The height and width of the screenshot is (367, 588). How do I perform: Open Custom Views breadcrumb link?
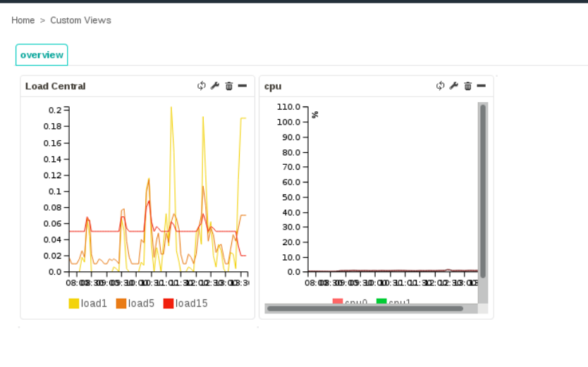tap(80, 20)
